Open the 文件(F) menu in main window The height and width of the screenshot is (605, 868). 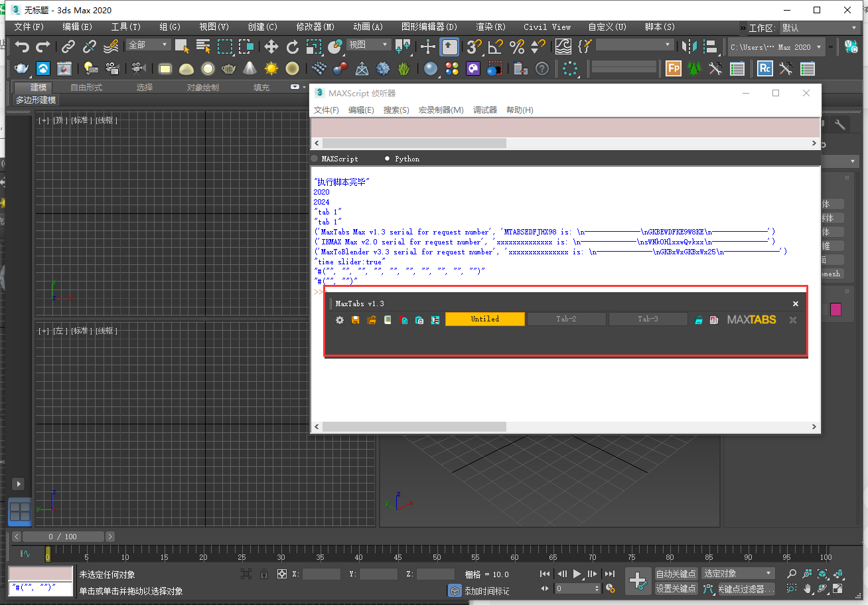tap(29, 27)
